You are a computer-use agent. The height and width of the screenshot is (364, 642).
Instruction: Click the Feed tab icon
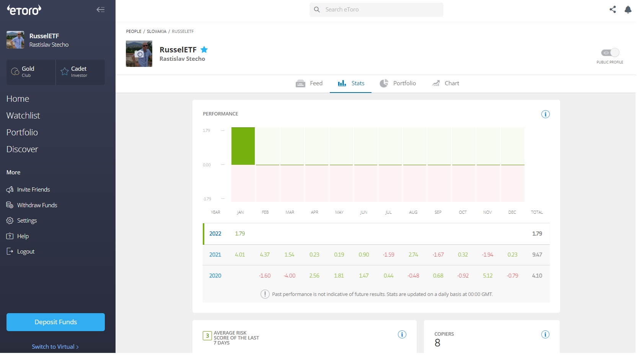coord(300,83)
